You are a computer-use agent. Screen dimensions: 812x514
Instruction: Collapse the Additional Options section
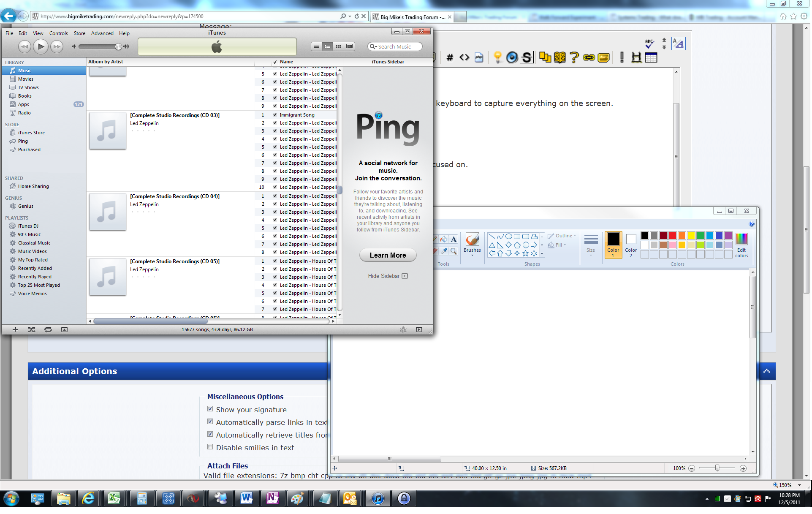[x=766, y=371]
